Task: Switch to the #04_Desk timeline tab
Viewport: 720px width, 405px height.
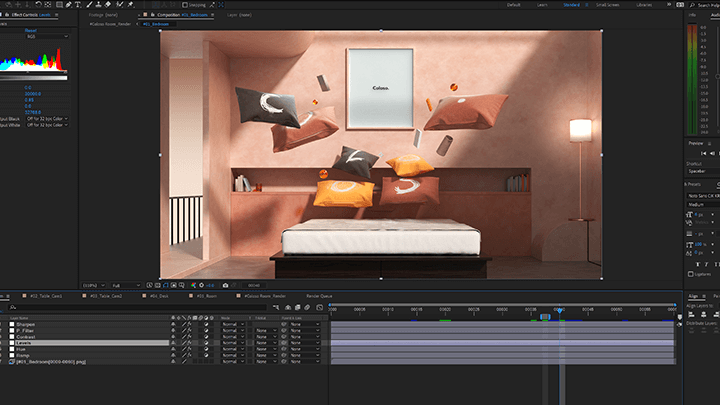Action: [x=159, y=296]
